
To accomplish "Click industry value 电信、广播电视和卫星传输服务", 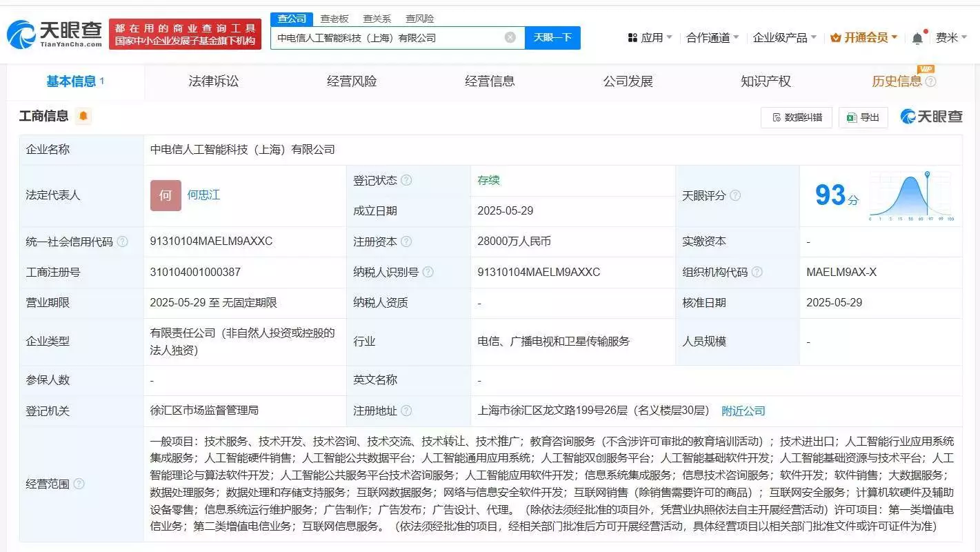I will pos(554,341).
